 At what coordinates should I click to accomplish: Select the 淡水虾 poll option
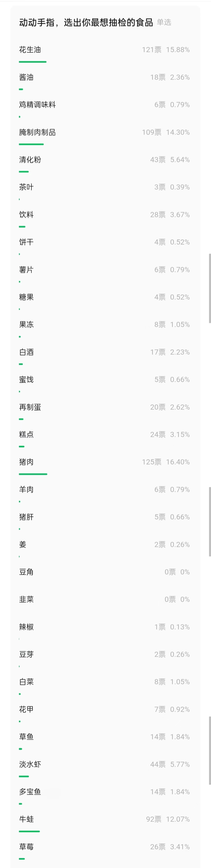pyautogui.click(x=30, y=764)
